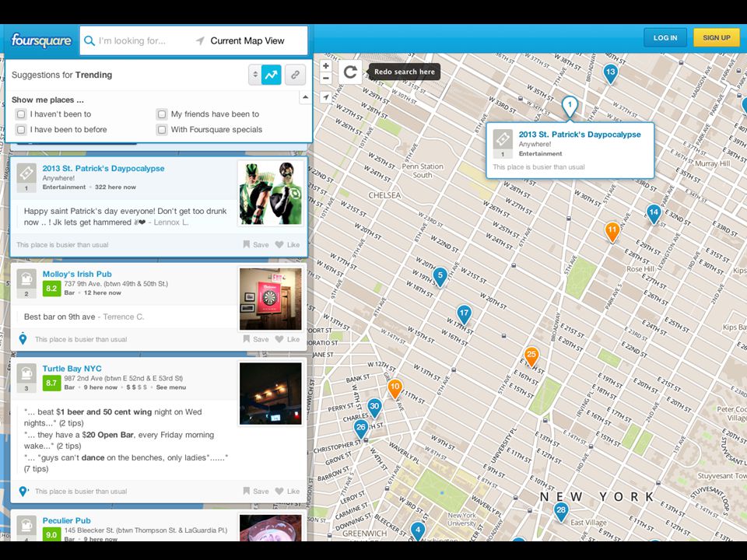Image resolution: width=747 pixels, height=560 pixels.
Task: Like Molloy's Irish Pub
Action: (x=288, y=340)
